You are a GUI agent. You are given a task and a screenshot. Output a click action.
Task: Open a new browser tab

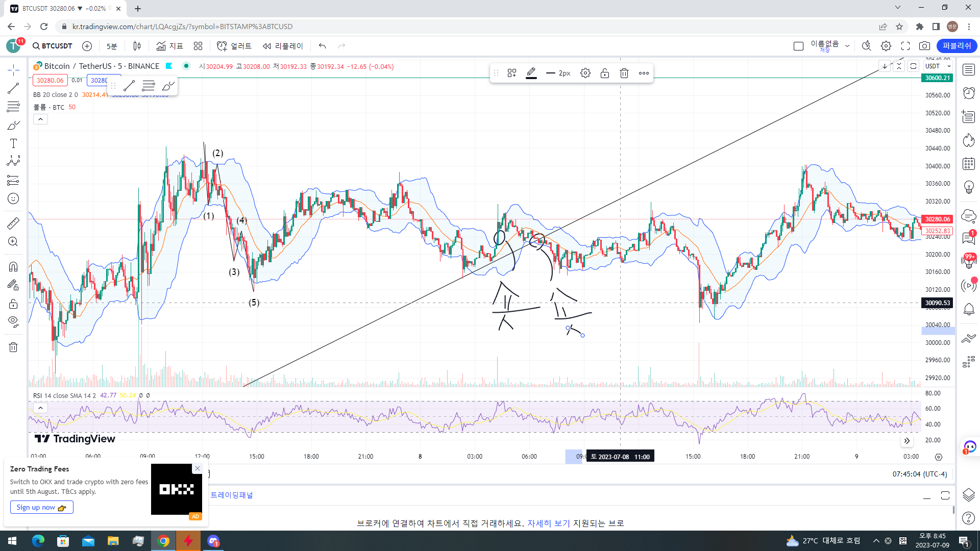(138, 9)
